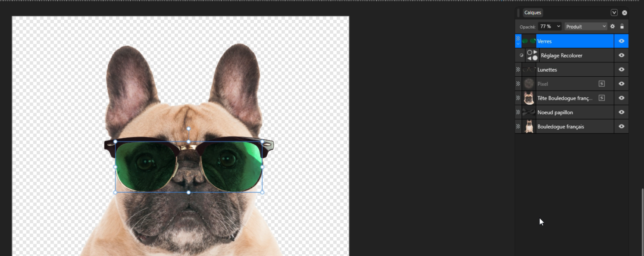Viewport: 644px width, 256px height.
Task: Click the layer lock icon
Action: click(x=622, y=26)
